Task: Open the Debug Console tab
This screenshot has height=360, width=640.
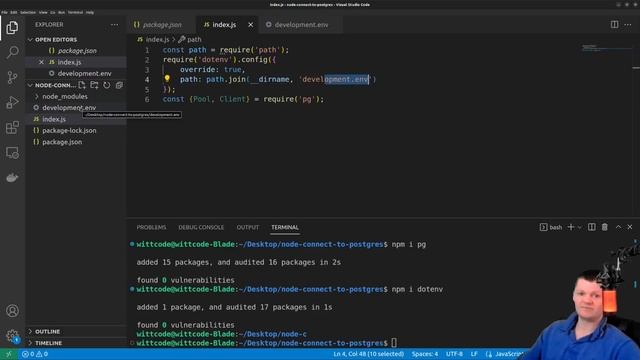Action: click(201, 227)
